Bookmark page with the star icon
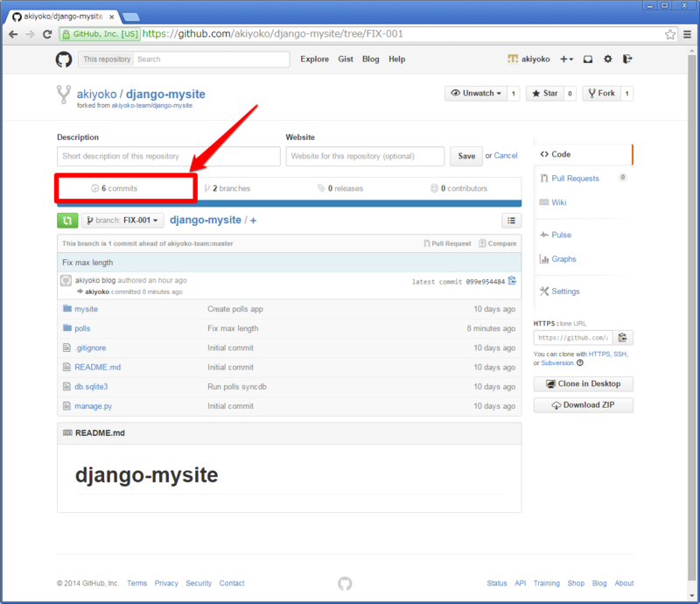The height and width of the screenshot is (604, 700). pos(670,34)
